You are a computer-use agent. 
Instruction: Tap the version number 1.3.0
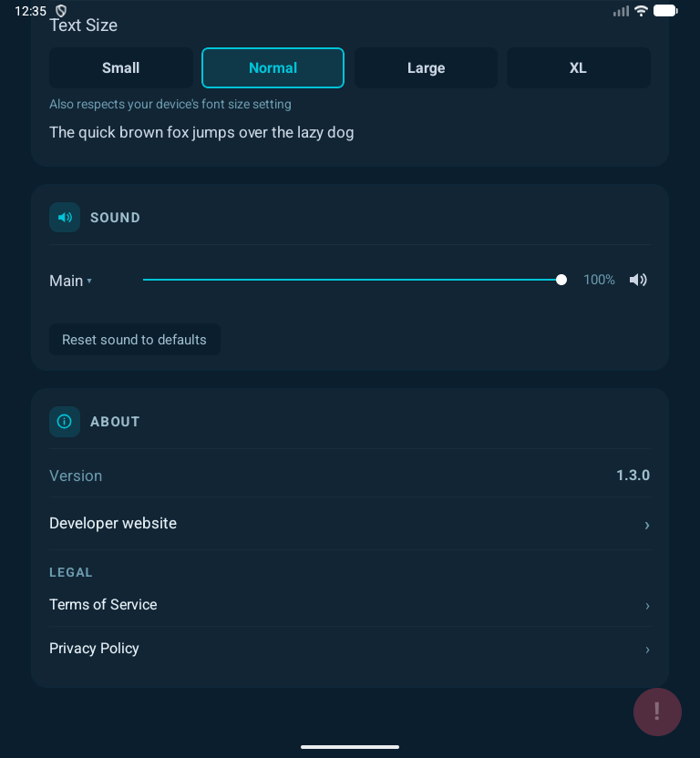(633, 476)
